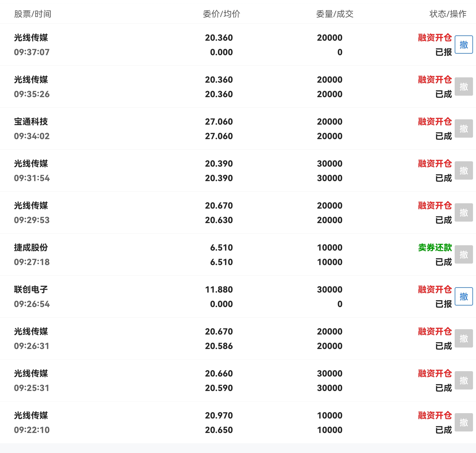This screenshot has width=476, height=453.
Task: Click the order price 11.880
Action: tap(219, 290)
